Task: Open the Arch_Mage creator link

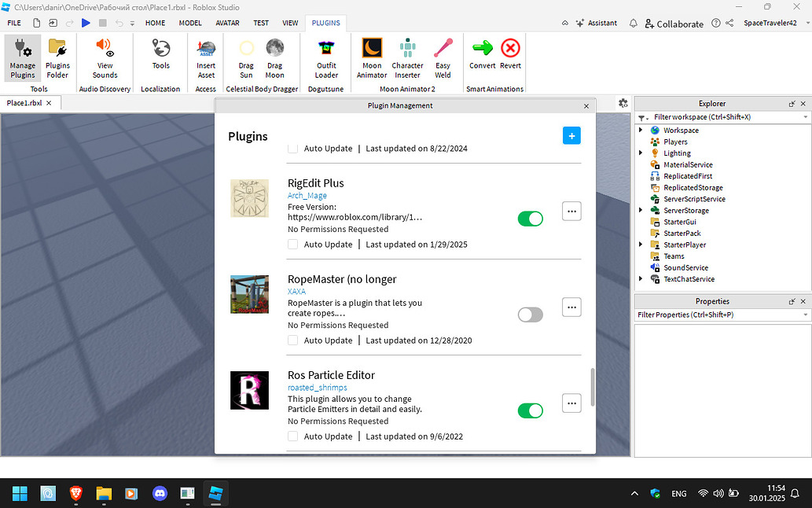Action: coord(307,196)
